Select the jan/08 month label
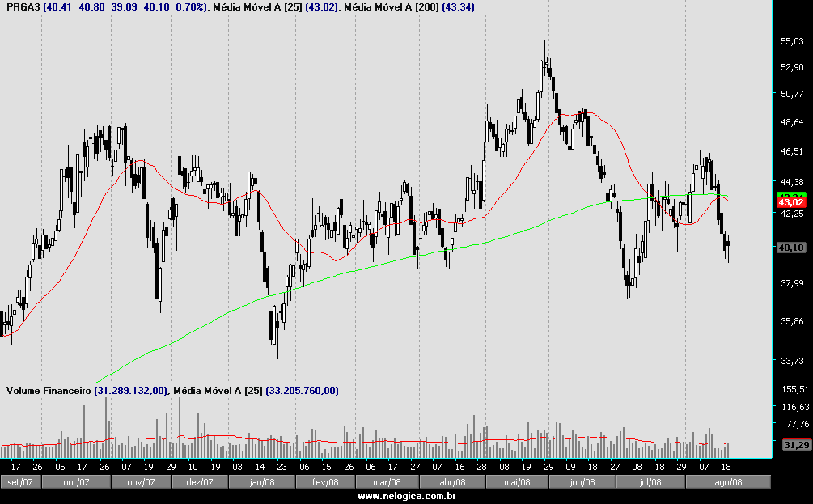 pos(262,482)
